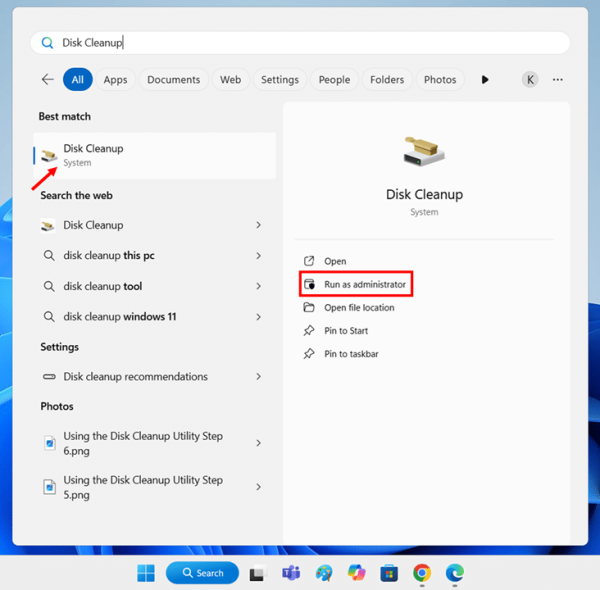Click the magnifier icon in the search box
This screenshot has width=600, height=590.
47,42
